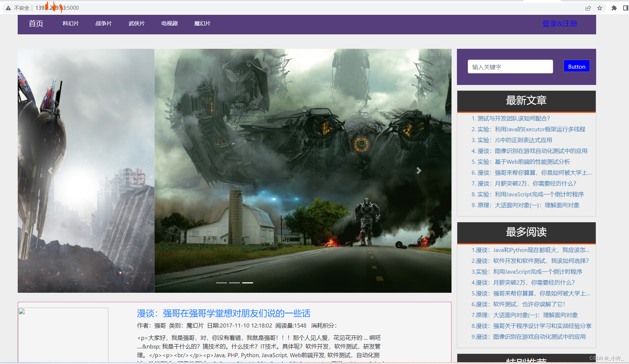Open article title 强哥在强哥学堂想对朋友们说的一些话
Viewport: 629px width, 364px height.
(x=224, y=313)
